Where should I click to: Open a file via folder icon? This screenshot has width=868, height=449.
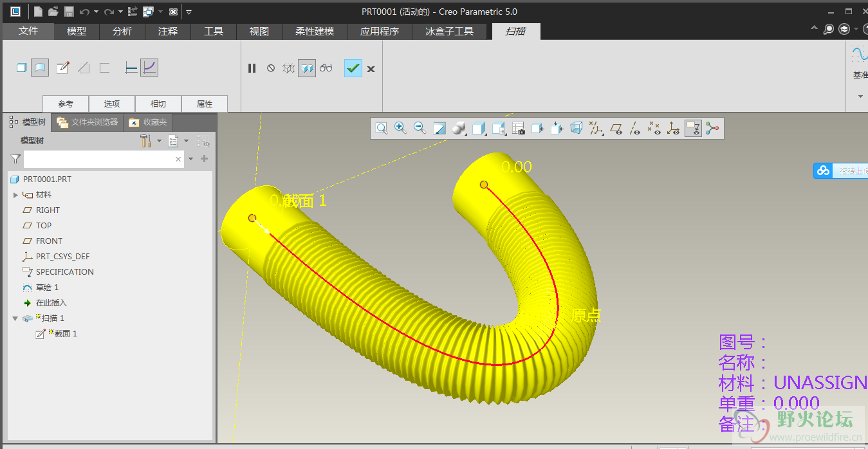pos(53,12)
